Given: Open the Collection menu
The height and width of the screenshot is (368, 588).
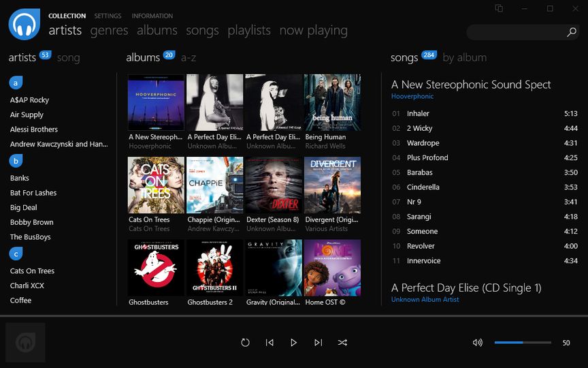Looking at the screenshot, I should pyautogui.click(x=67, y=16).
